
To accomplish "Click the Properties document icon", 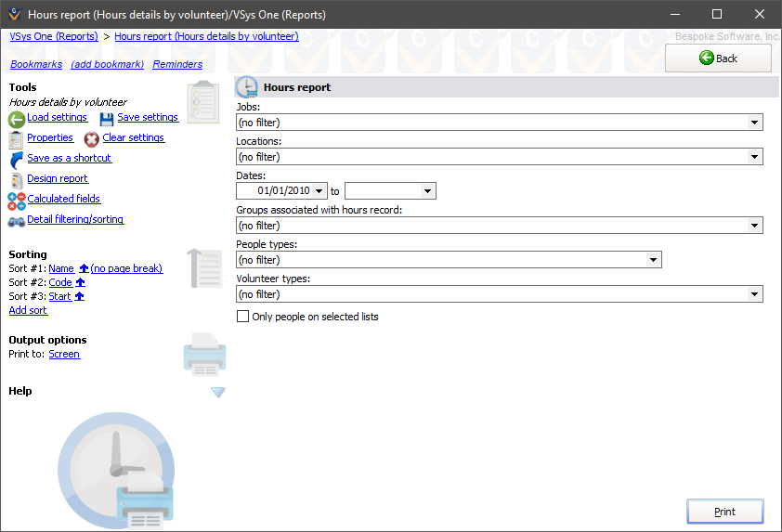I will pyautogui.click(x=16, y=139).
